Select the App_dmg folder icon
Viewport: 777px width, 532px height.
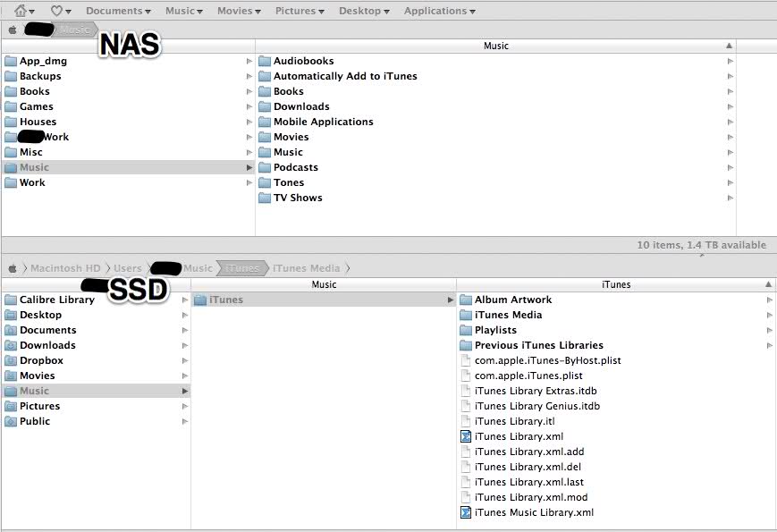pyautogui.click(x=11, y=61)
